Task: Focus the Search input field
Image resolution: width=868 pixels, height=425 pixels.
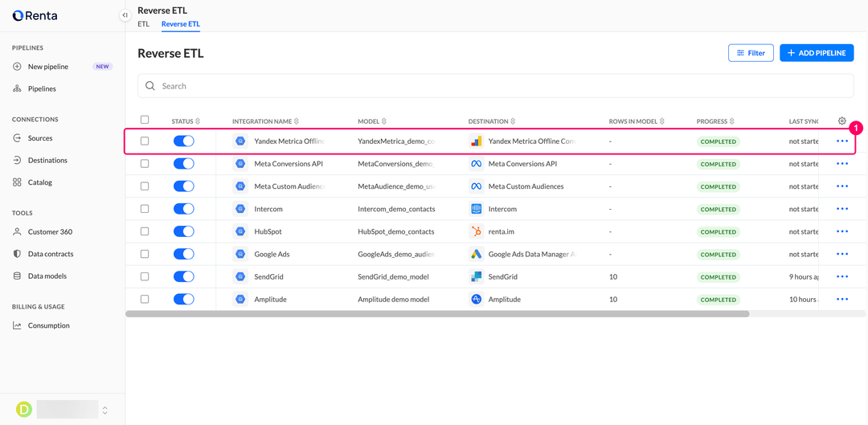Action: [495, 86]
